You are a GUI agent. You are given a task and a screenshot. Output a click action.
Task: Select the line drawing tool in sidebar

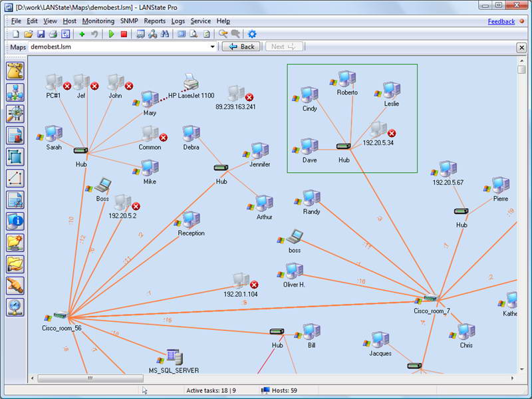[15, 178]
